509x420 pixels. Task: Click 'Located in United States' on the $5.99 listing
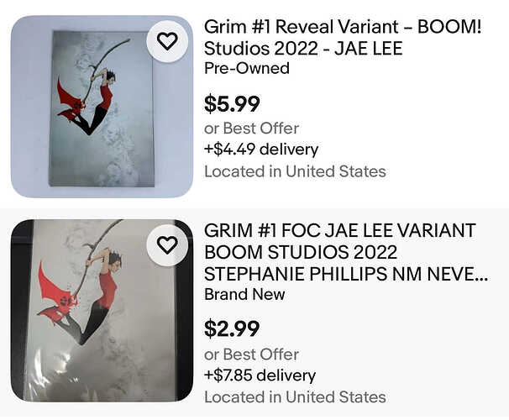click(295, 171)
